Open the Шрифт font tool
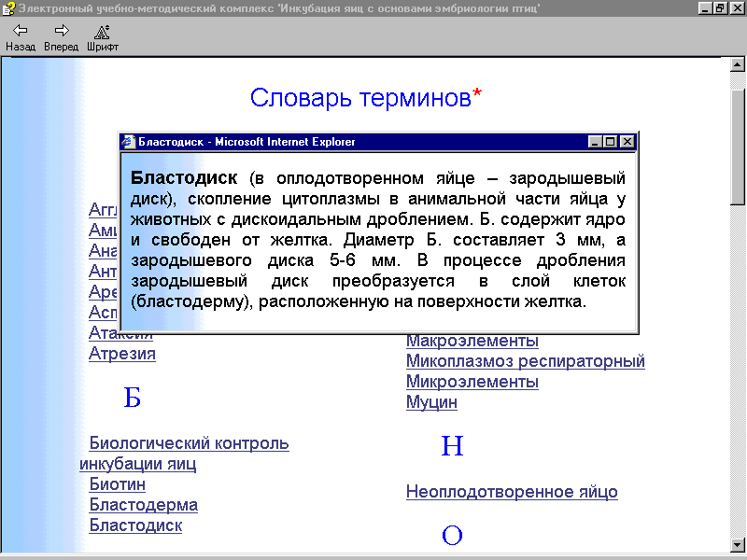 tap(103, 31)
